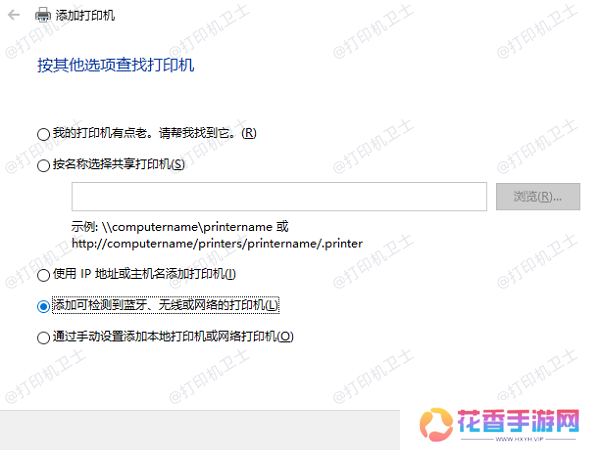This screenshot has width=600, height=450.
Task: Click the shared printer path text box
Action: pyautogui.click(x=279, y=196)
